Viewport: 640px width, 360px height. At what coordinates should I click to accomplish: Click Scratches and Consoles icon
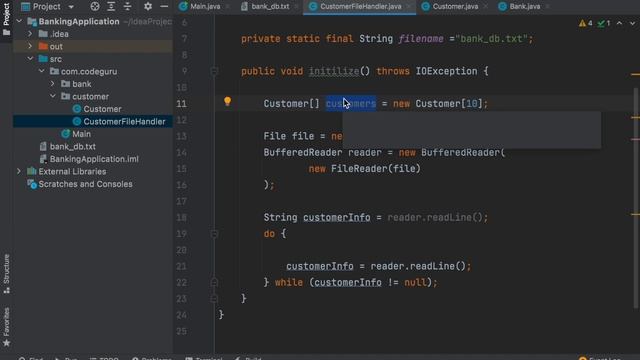pos(32,184)
